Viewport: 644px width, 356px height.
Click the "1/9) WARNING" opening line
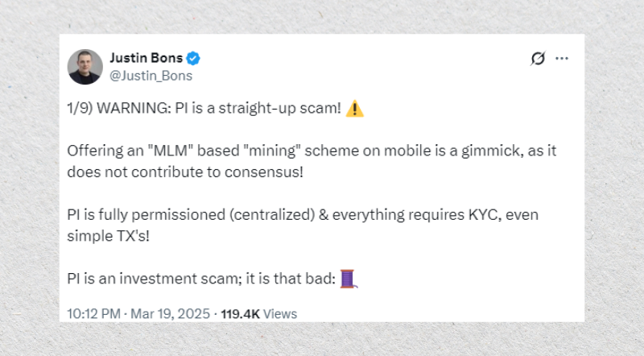point(204,108)
